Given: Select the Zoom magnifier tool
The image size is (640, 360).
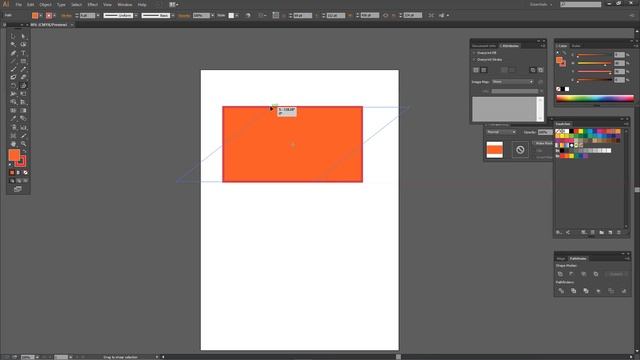Looking at the screenshot, I should [x=23, y=144].
